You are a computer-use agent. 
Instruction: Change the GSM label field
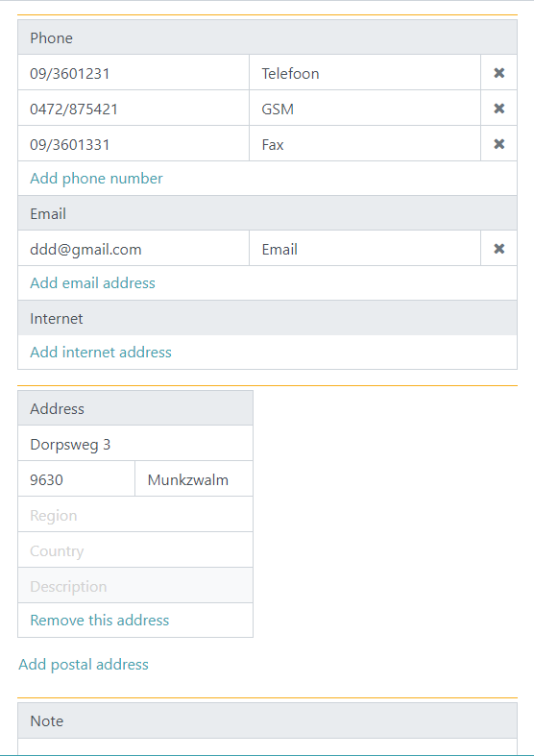point(365,109)
